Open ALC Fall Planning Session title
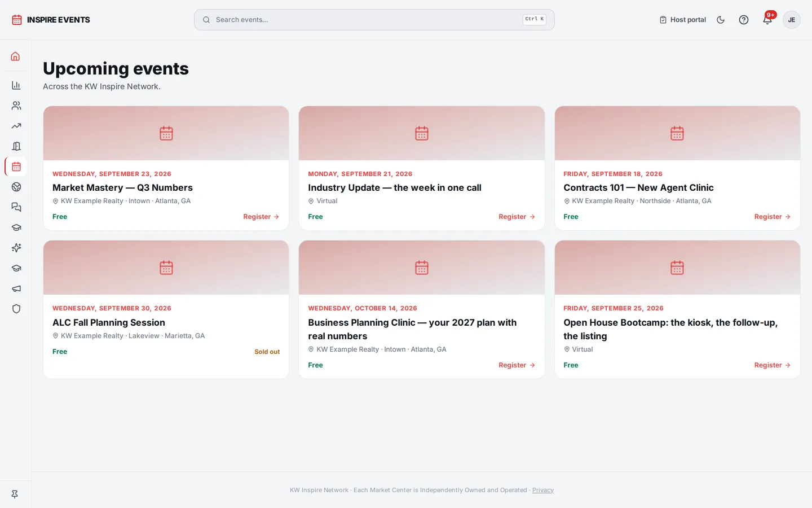This screenshot has width=812, height=508. coord(109,322)
